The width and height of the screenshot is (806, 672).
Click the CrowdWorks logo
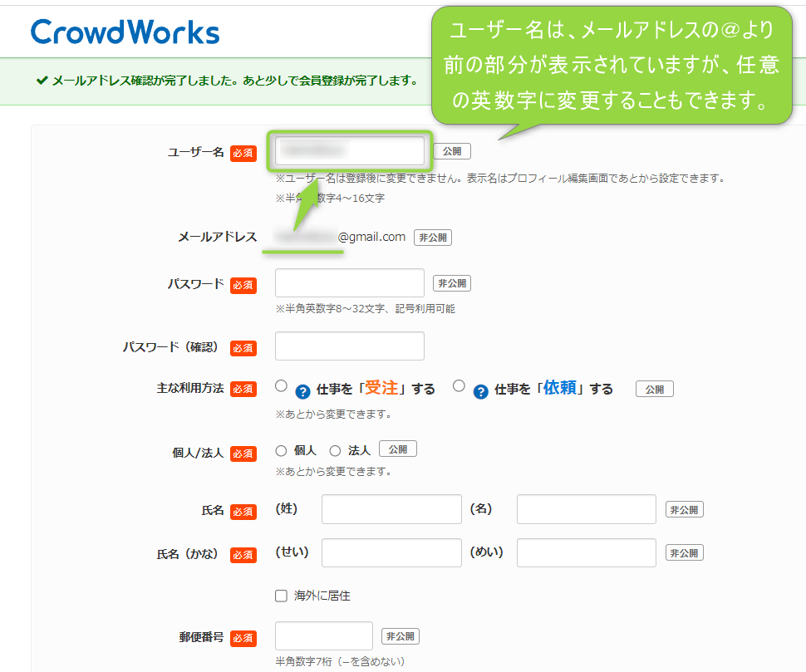[x=125, y=32]
